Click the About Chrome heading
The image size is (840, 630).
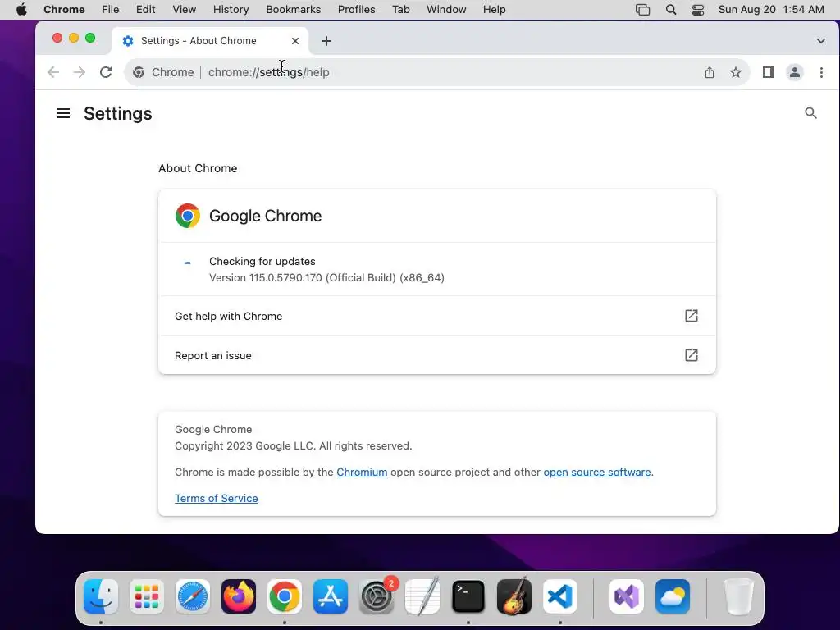tap(198, 168)
